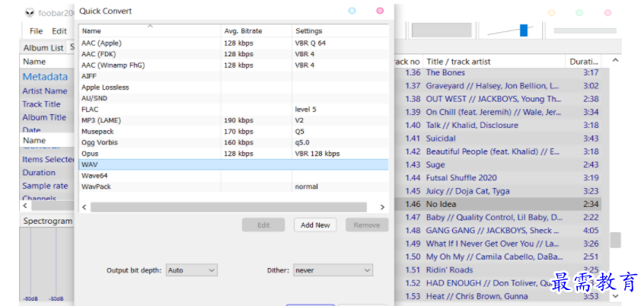The image size is (644, 306).
Task: Choose Wave64 format row
Action: 234,176
